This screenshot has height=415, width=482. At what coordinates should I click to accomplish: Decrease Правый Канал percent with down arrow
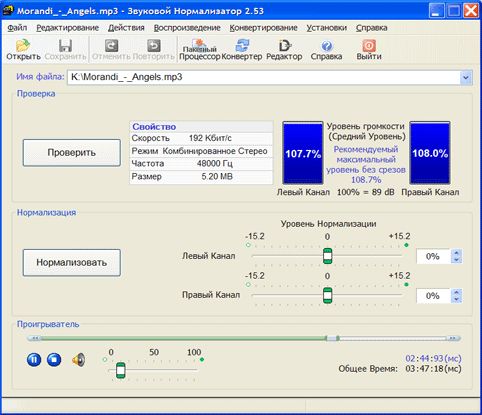(x=456, y=299)
